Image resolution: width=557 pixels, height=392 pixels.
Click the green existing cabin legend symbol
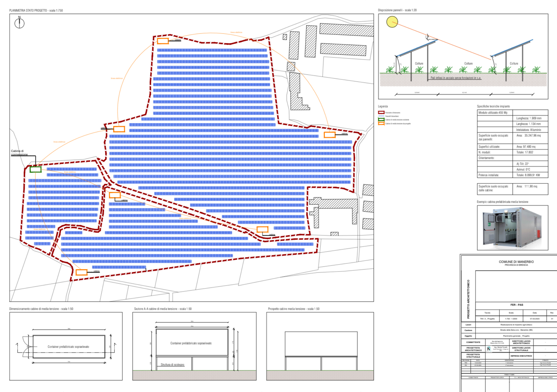click(381, 120)
